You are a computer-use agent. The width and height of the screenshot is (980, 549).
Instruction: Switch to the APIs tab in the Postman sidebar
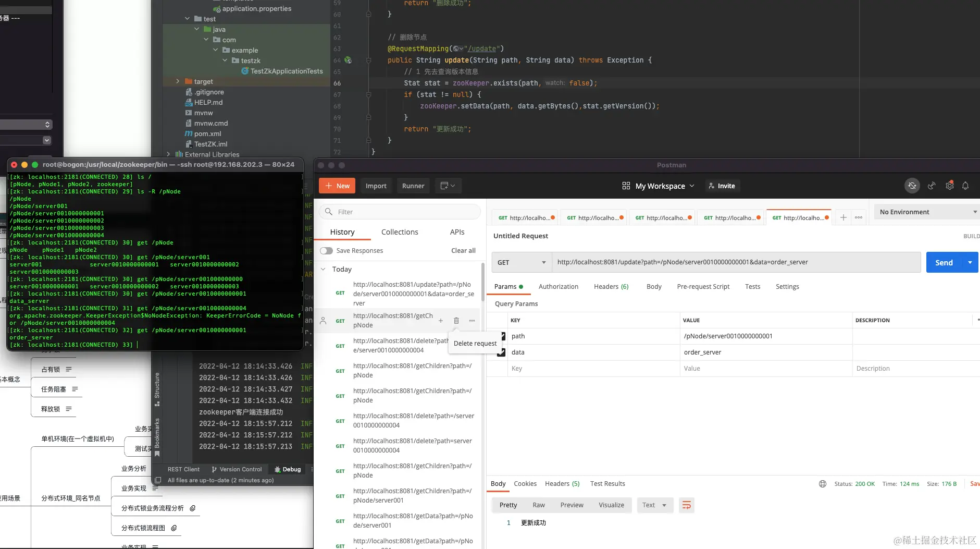click(x=457, y=232)
